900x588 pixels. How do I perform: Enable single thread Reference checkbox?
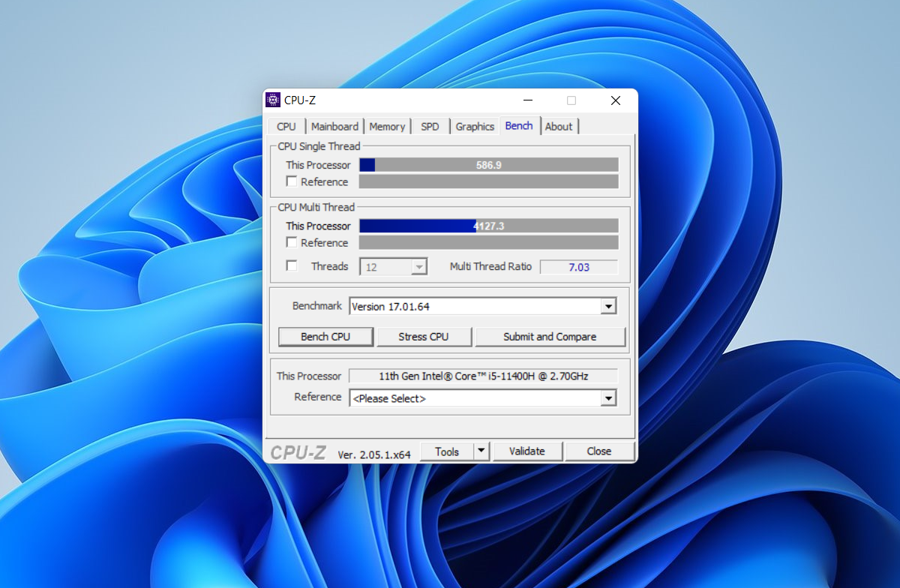pos(292,181)
